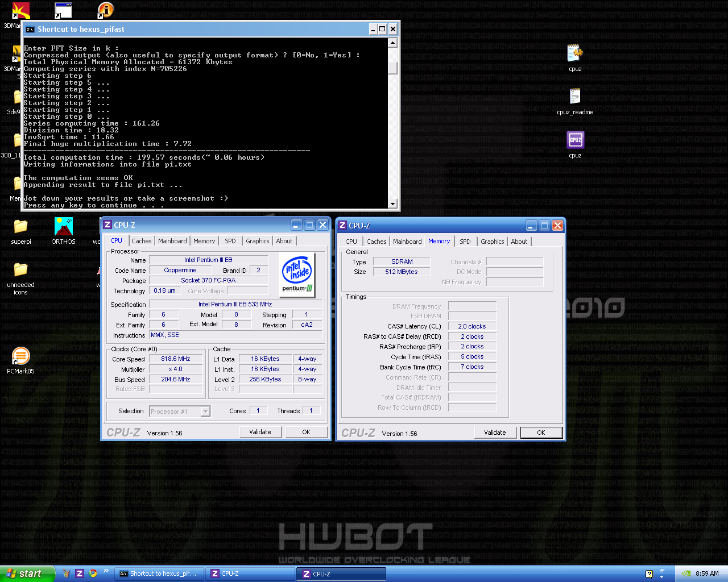Click the memory Size value '512 MBytes'
Screen dimensions: 728x582
402,272
